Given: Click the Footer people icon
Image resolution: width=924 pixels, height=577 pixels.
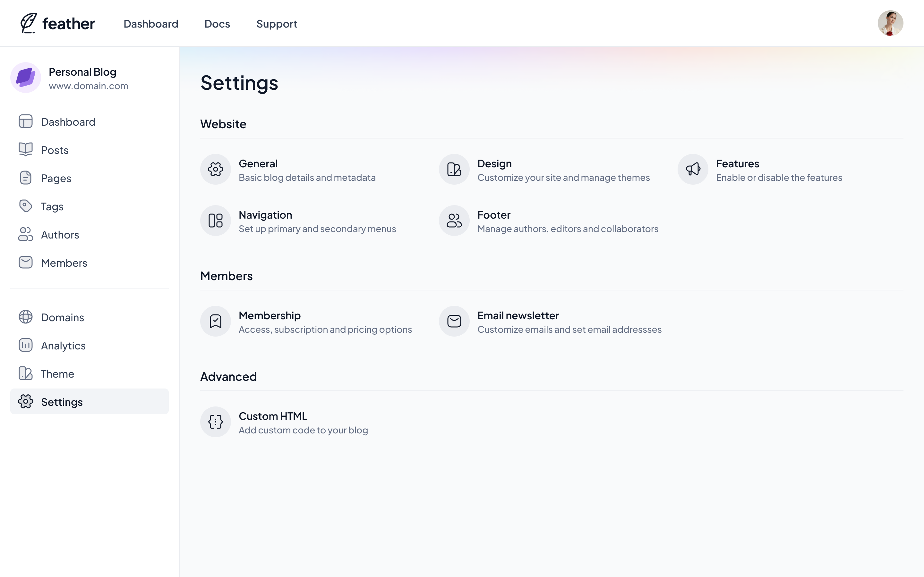Looking at the screenshot, I should point(454,221).
